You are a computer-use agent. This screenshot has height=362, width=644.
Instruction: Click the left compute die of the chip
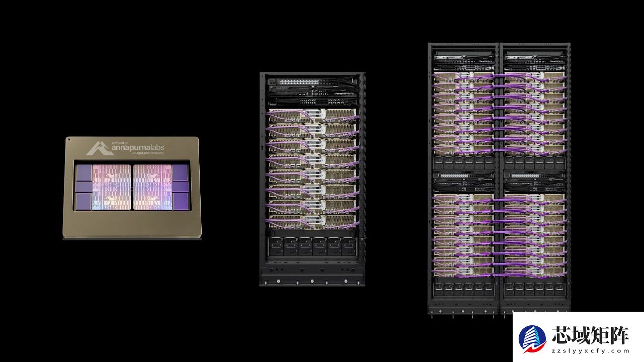111,187
